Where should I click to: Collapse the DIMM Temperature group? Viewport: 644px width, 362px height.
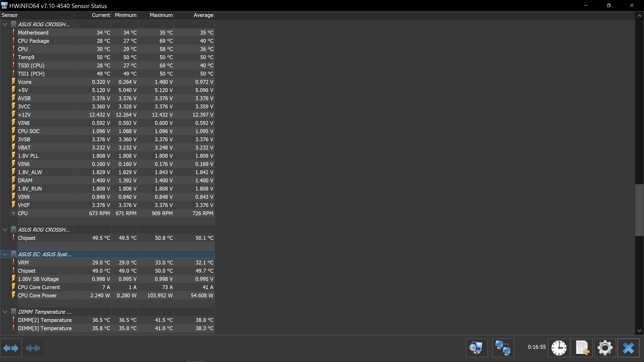5,312
